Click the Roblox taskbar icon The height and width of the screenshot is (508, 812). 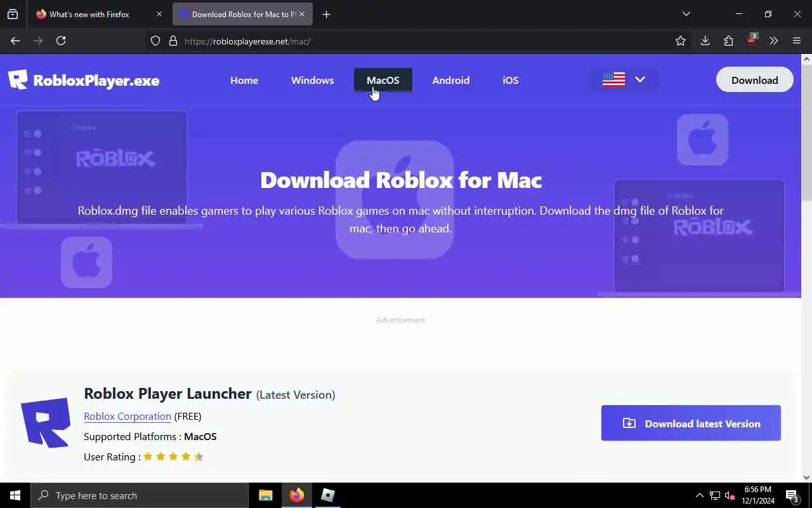click(x=327, y=495)
